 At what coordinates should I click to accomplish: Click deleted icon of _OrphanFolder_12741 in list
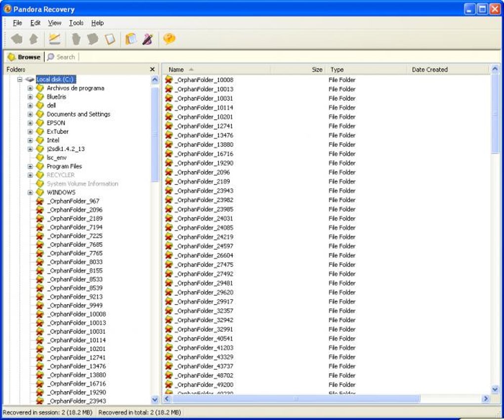pos(169,125)
